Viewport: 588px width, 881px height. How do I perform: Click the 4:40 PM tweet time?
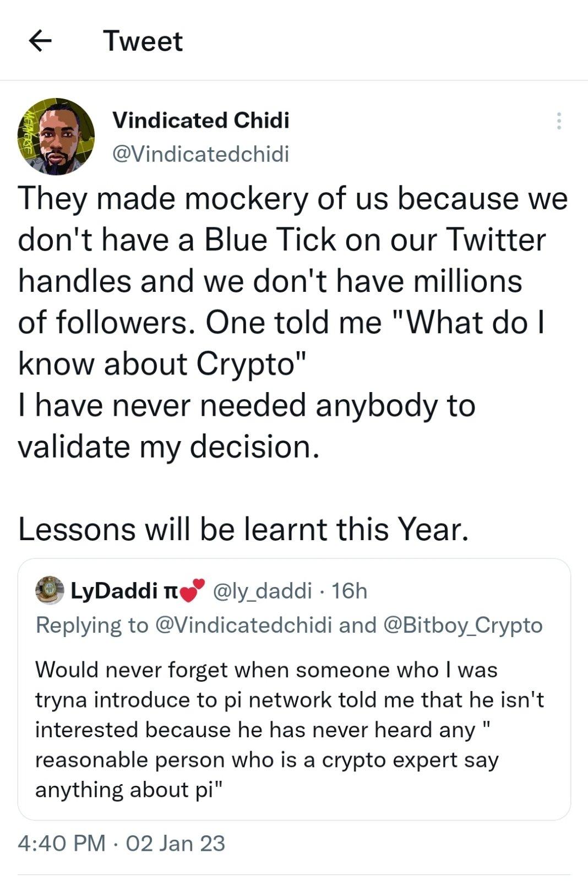[61, 843]
